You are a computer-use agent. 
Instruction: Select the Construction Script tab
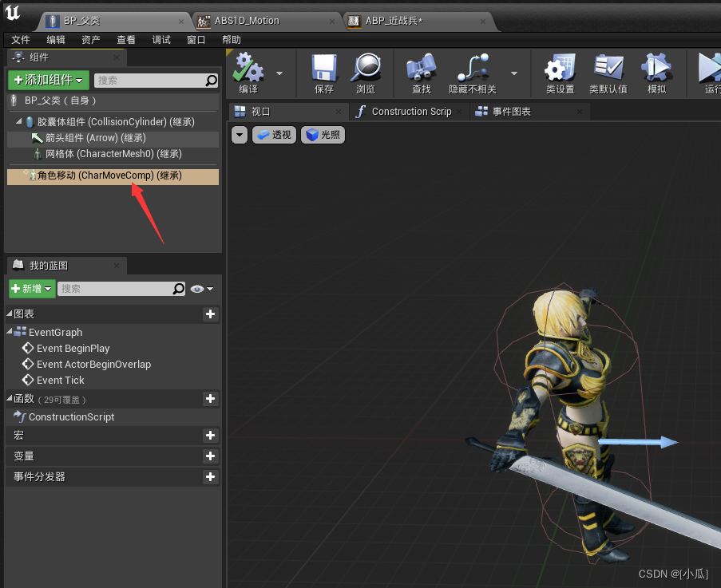coord(410,112)
